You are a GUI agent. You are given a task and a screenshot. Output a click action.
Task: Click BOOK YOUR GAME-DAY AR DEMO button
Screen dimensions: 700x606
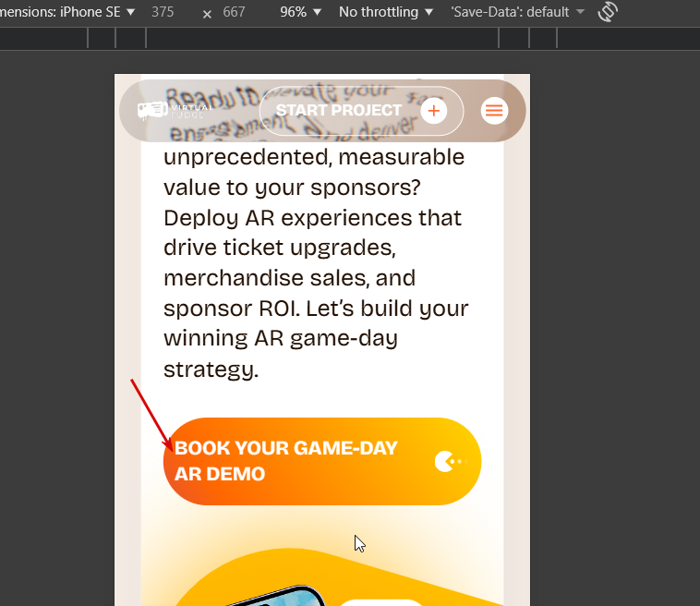coord(322,461)
